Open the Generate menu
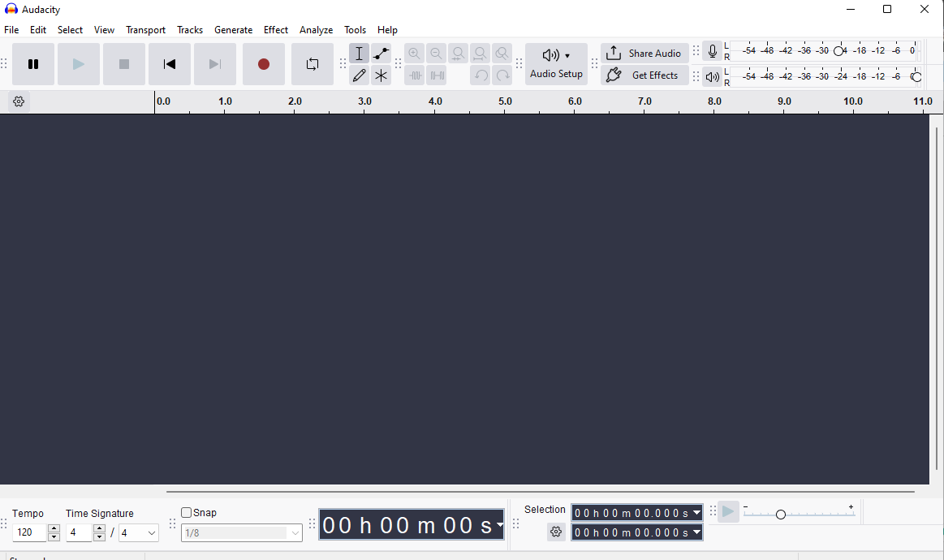The height and width of the screenshot is (560, 944). pos(233,29)
